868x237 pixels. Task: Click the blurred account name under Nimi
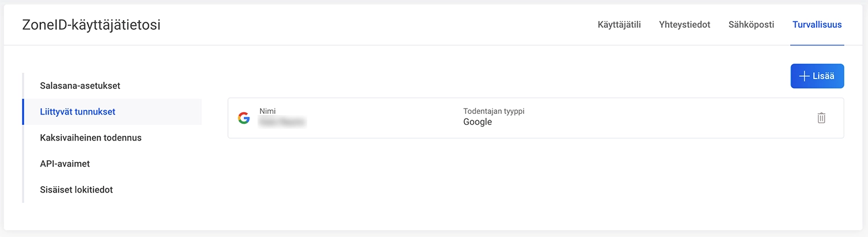[282, 122]
